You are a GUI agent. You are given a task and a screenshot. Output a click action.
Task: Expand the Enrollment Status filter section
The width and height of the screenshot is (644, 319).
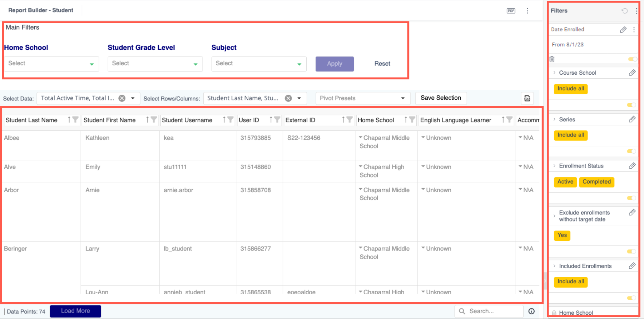pos(554,166)
